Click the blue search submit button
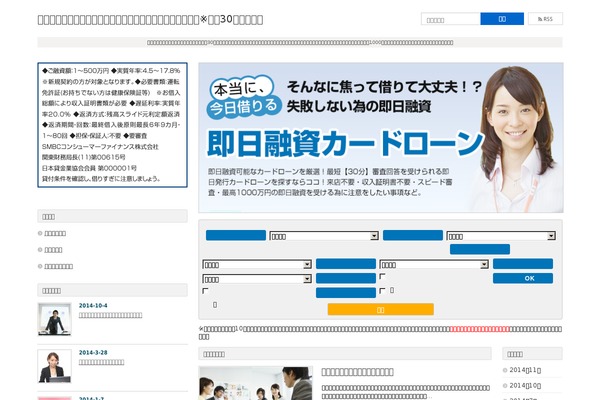 [x=502, y=19]
